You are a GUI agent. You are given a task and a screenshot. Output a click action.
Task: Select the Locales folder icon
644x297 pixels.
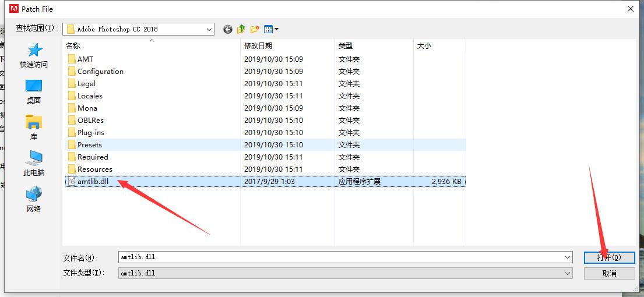click(72, 96)
